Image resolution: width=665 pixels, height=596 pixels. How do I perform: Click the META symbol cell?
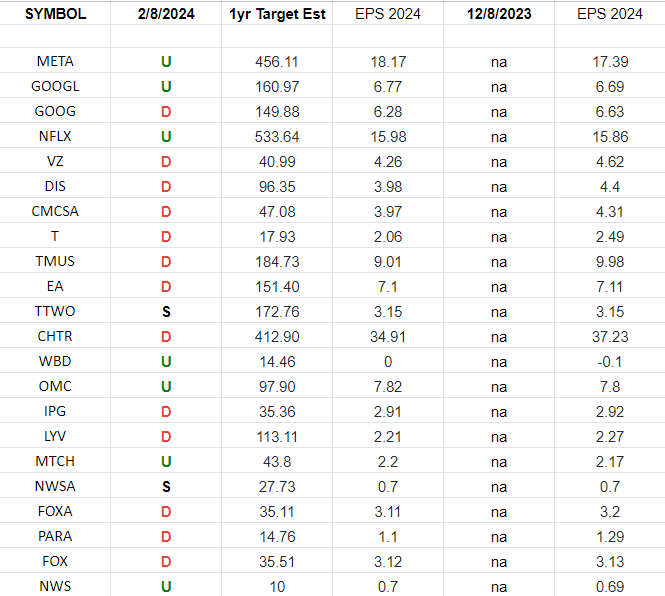click(x=55, y=61)
